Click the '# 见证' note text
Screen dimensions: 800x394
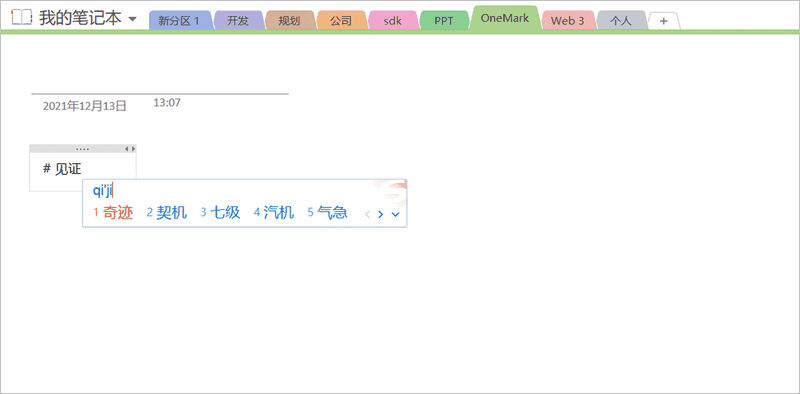click(62, 170)
